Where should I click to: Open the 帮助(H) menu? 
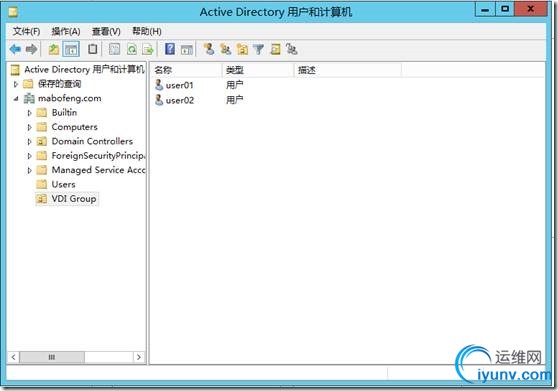pyautogui.click(x=147, y=31)
